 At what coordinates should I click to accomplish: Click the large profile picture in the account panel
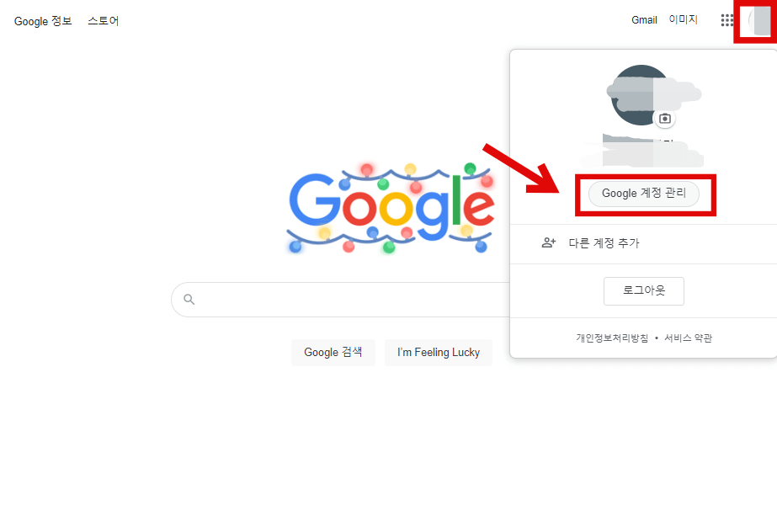pos(641,94)
